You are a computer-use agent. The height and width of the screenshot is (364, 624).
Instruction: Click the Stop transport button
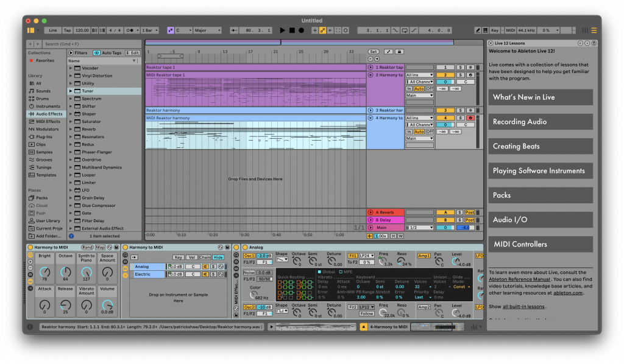[x=292, y=30]
